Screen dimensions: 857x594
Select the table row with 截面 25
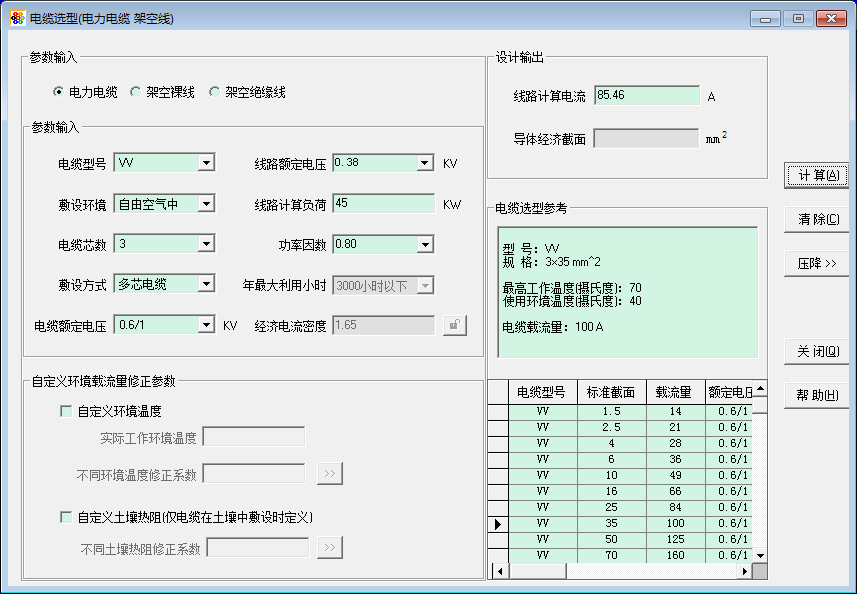coord(620,507)
